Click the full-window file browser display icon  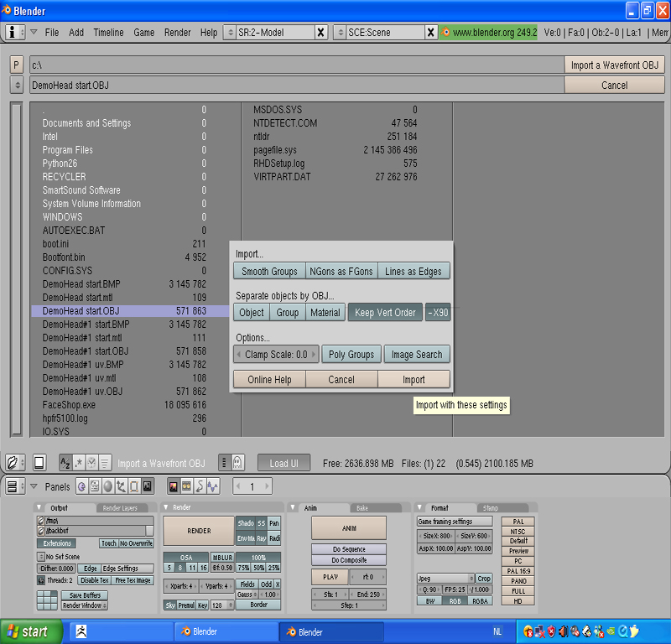[x=39, y=463]
